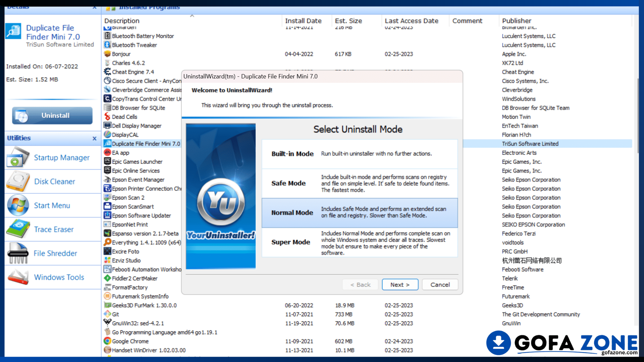The image size is (644, 362).
Task: Open Trace Eraser link
Action: click(x=54, y=229)
